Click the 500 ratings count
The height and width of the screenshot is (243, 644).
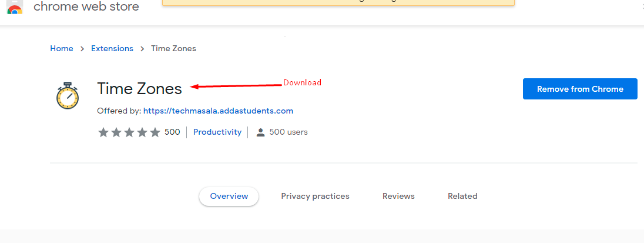(172, 132)
